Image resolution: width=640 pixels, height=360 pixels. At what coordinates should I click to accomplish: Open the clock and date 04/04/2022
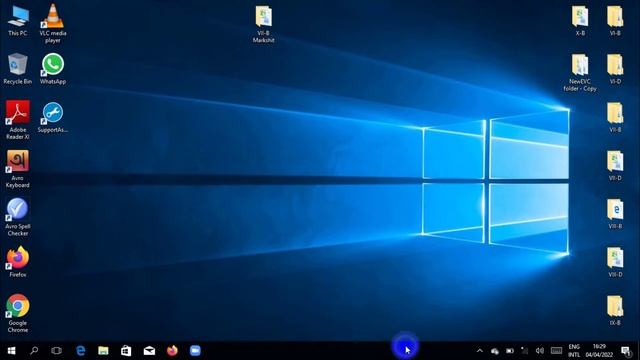click(x=599, y=351)
